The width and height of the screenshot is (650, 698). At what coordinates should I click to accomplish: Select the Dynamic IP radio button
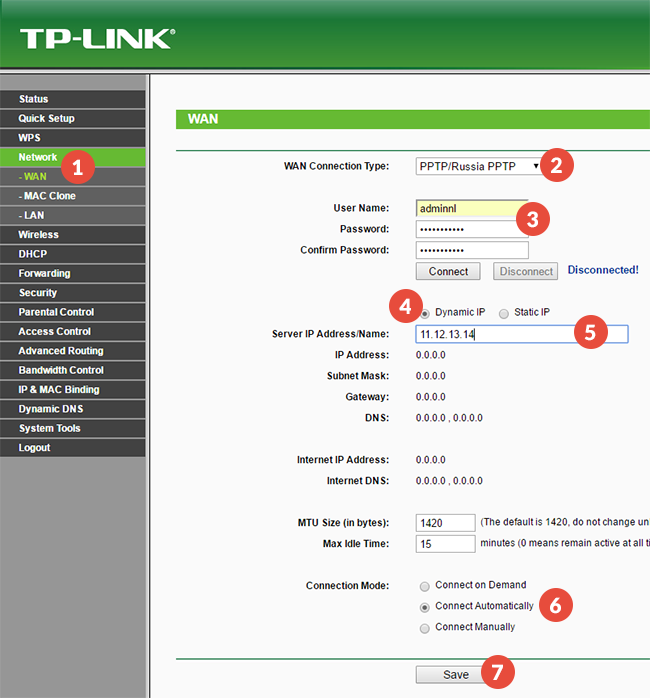pyautogui.click(x=425, y=313)
